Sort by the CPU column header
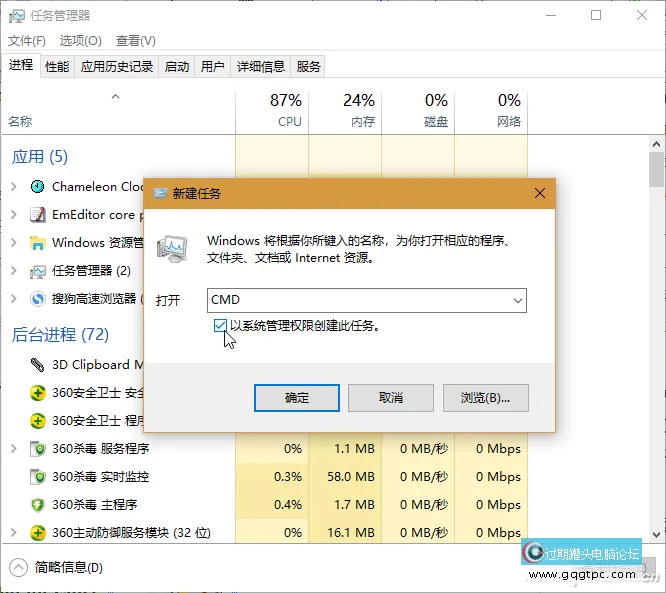 coord(272,111)
